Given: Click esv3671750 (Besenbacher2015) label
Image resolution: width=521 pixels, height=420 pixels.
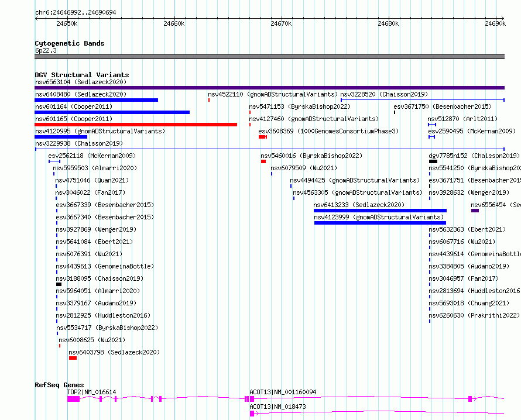Looking at the screenshot, I should coord(443,106).
